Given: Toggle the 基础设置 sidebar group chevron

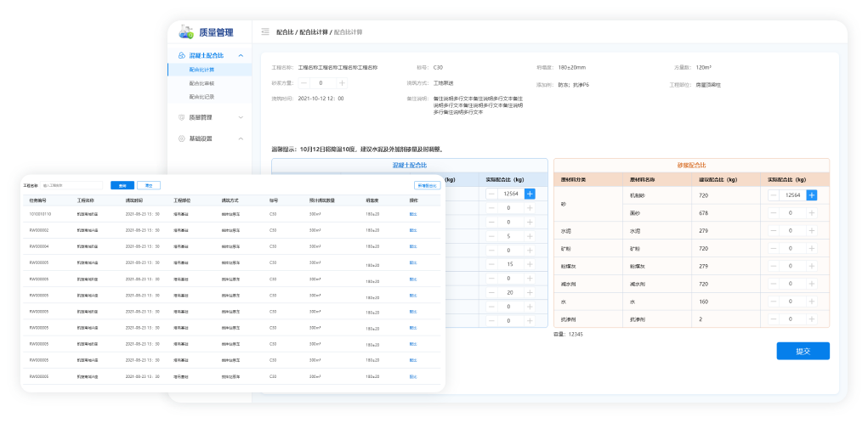Looking at the screenshot, I should pyautogui.click(x=241, y=138).
